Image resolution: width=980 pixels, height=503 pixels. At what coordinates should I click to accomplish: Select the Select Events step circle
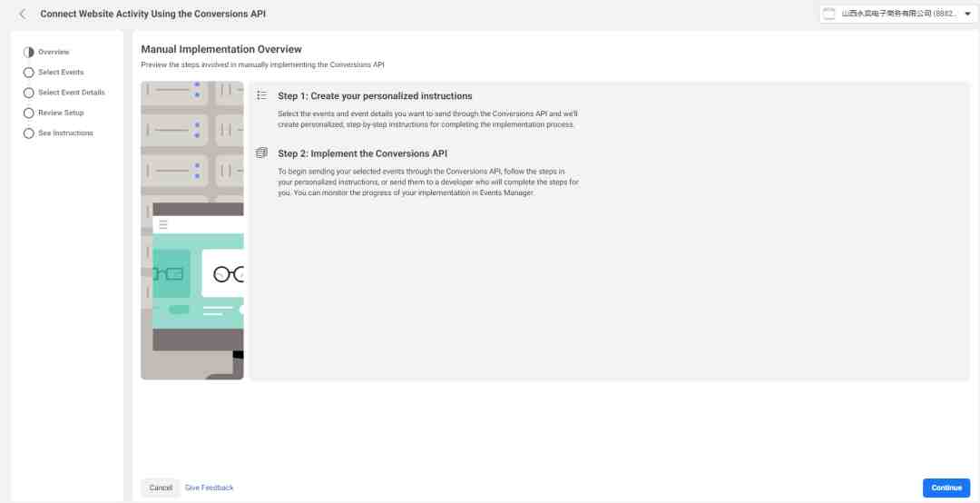coord(29,73)
